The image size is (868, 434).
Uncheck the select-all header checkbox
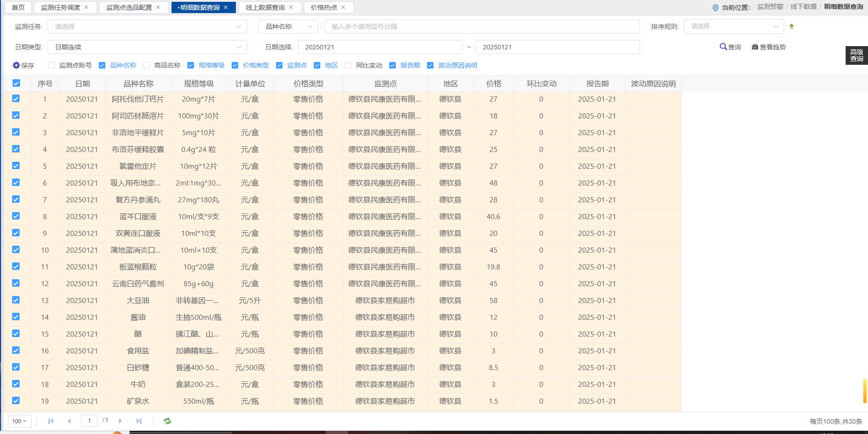(x=16, y=83)
